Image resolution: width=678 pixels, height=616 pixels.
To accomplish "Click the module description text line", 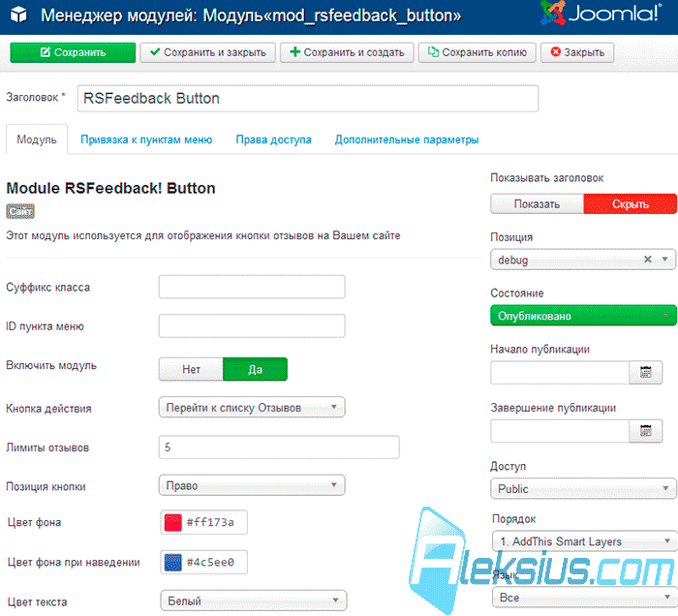I will pos(202,235).
